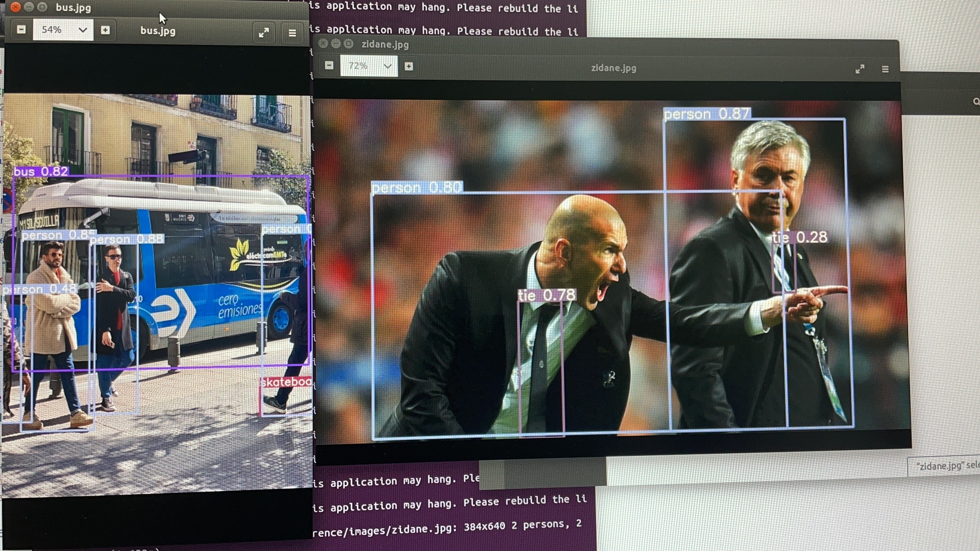Click the search icon at the right edge

(x=976, y=102)
